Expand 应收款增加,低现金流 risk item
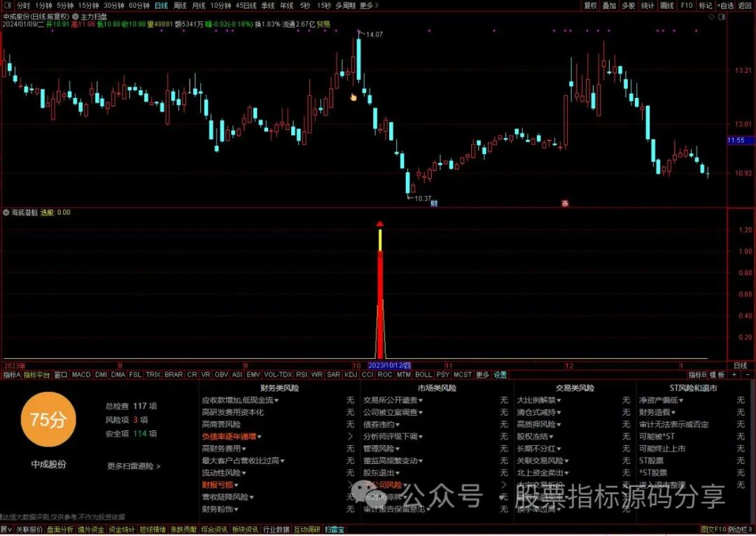The height and width of the screenshot is (536, 756). [x=240, y=400]
